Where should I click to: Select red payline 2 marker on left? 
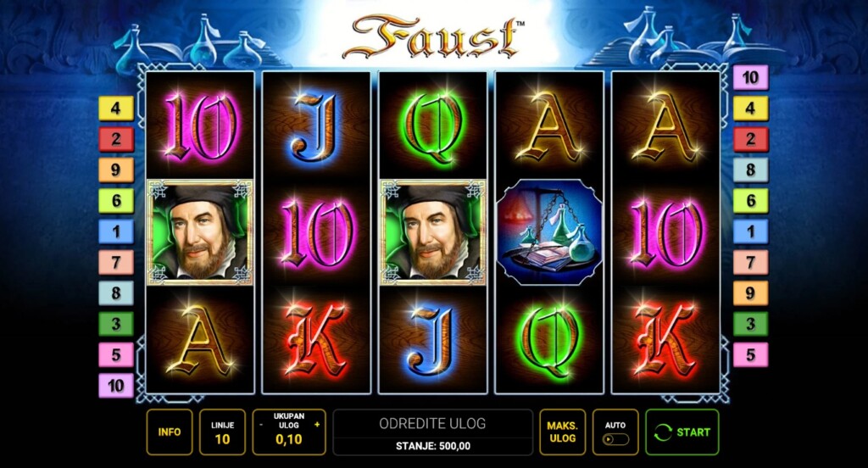[116, 139]
